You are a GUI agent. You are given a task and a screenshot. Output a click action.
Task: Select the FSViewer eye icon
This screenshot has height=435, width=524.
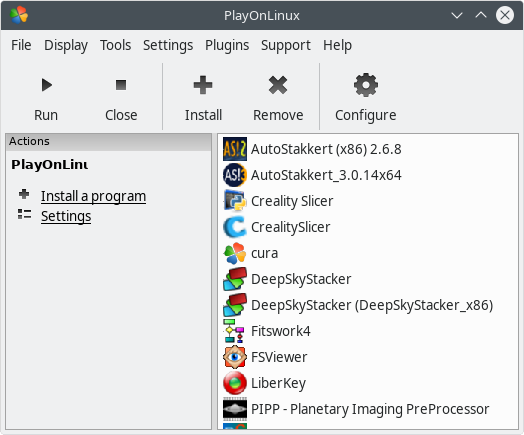[x=235, y=357]
